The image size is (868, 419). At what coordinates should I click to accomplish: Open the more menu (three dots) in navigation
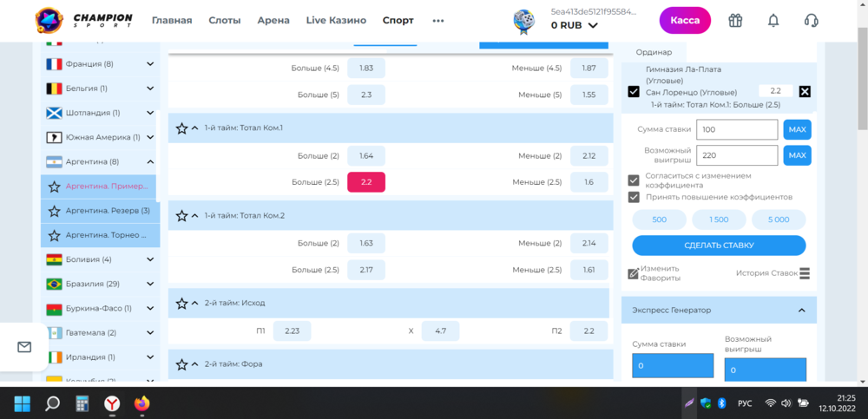tap(438, 21)
